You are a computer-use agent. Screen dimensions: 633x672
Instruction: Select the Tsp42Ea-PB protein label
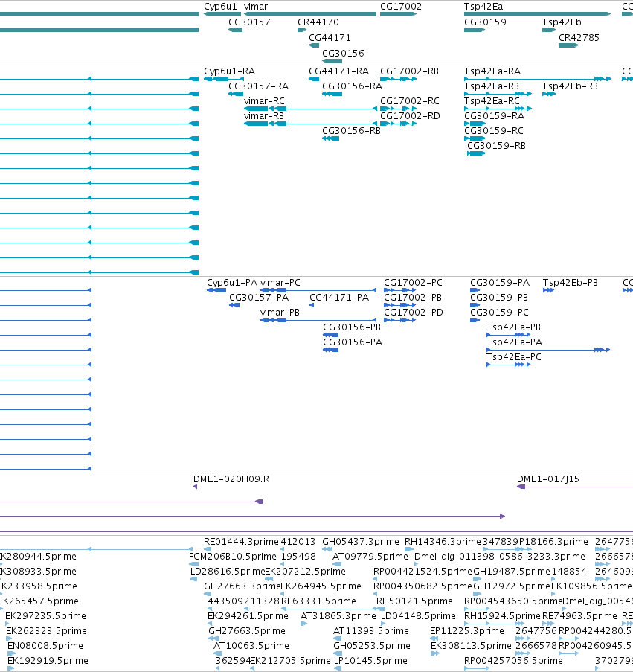[x=513, y=327]
